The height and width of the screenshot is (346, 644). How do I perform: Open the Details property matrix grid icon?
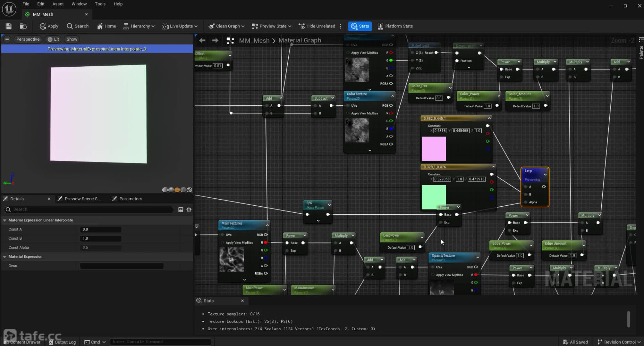[x=181, y=210]
